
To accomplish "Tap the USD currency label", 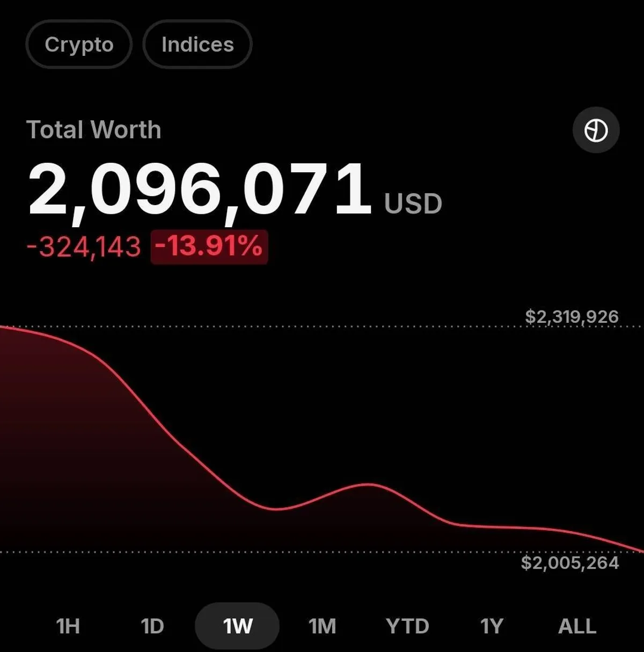I will click(x=413, y=204).
